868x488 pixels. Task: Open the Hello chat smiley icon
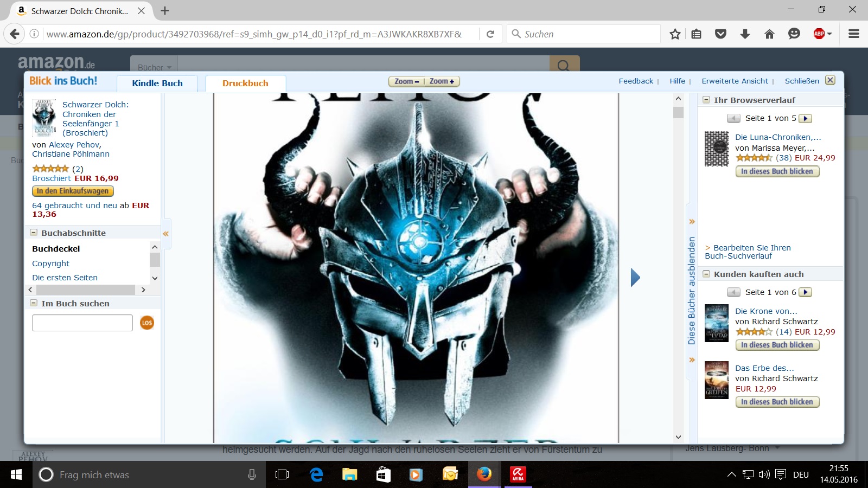[794, 34]
